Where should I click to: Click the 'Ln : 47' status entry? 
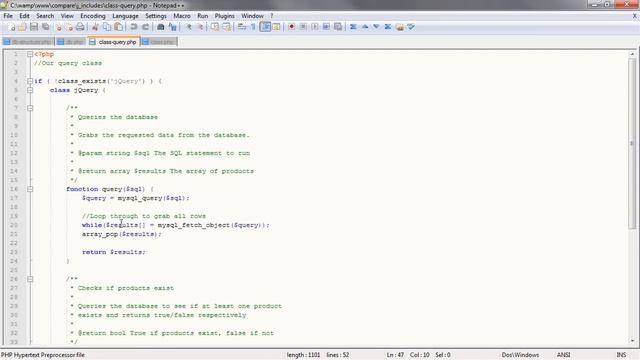pos(395,355)
